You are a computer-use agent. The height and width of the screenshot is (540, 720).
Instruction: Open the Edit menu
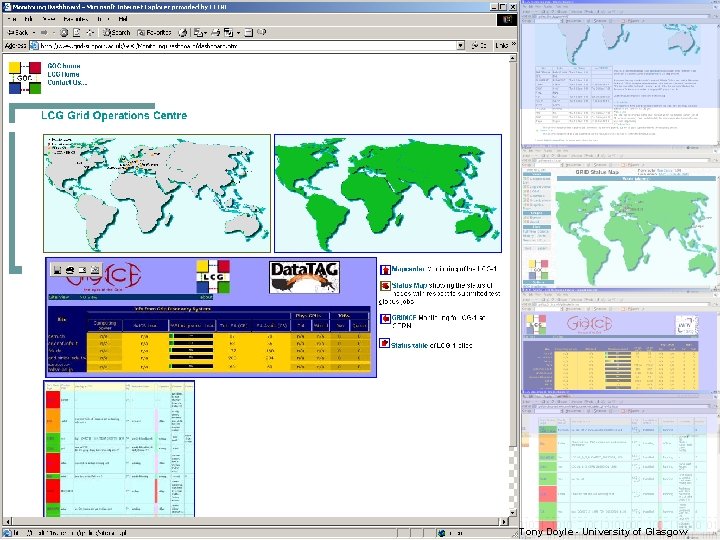[28, 19]
